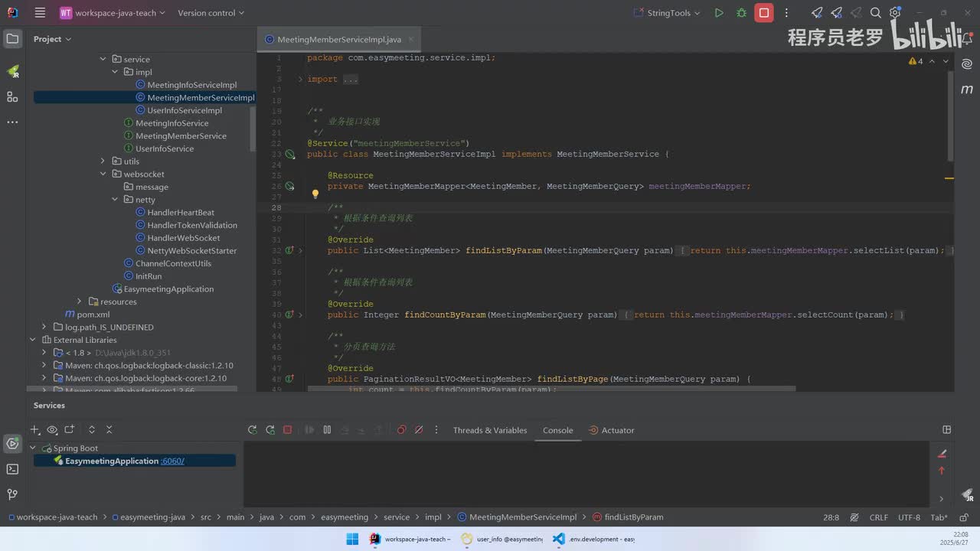
Task: Open the layout settings icon in Services panel
Action: tap(947, 430)
